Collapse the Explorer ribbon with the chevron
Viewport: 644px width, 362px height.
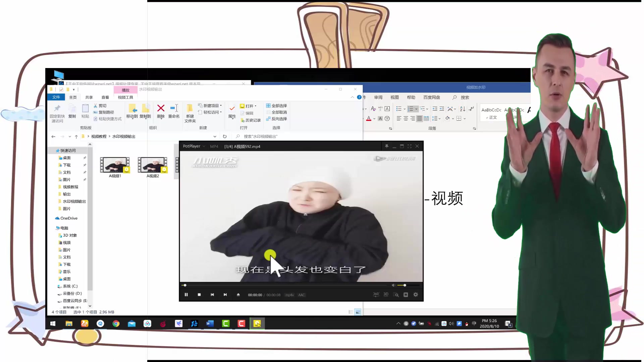[x=352, y=97]
